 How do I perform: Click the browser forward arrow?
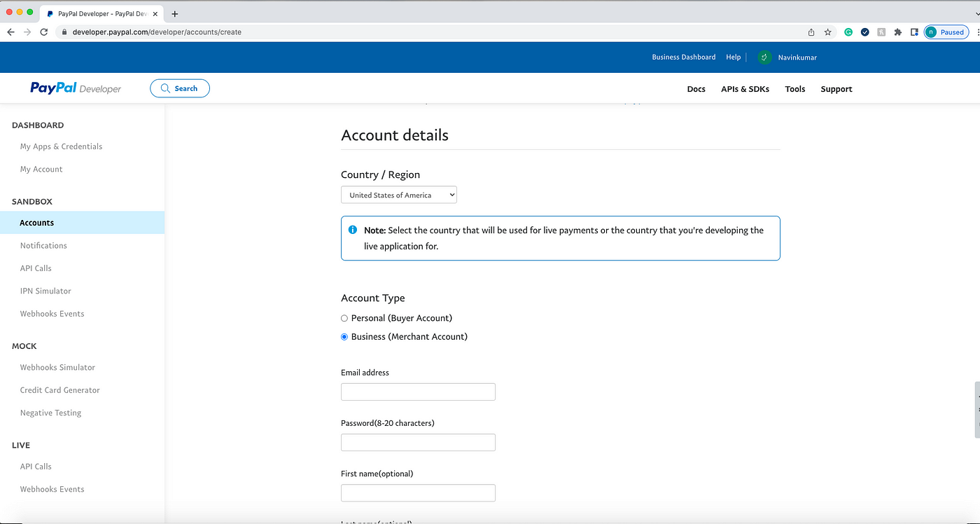(27, 32)
